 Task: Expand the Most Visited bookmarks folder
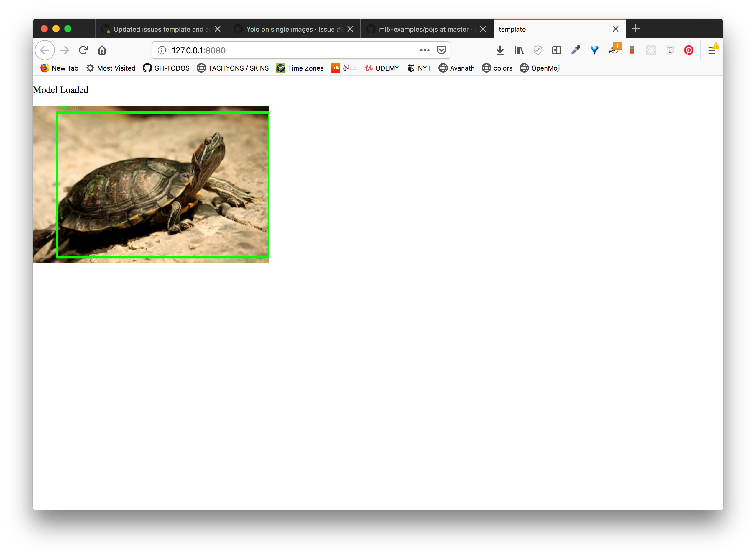(x=111, y=68)
